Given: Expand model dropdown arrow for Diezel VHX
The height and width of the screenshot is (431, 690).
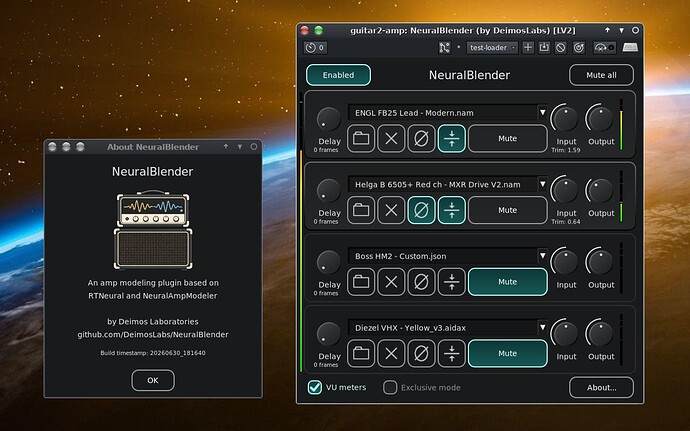Looking at the screenshot, I should point(543,328).
